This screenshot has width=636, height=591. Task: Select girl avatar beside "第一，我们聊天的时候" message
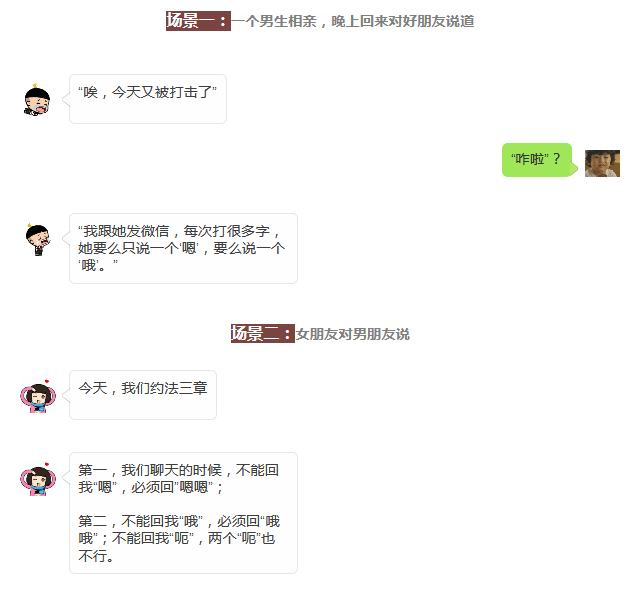(x=38, y=479)
